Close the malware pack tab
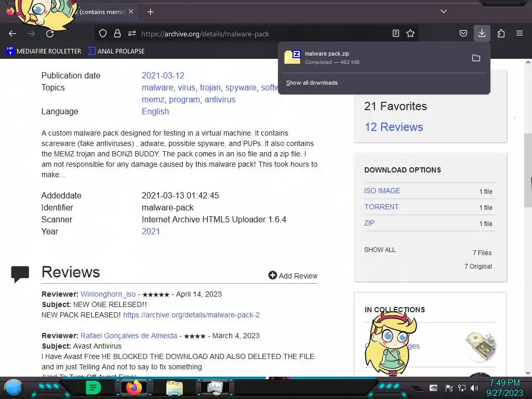Image resolution: width=532 pixels, height=399 pixels. (131, 11)
